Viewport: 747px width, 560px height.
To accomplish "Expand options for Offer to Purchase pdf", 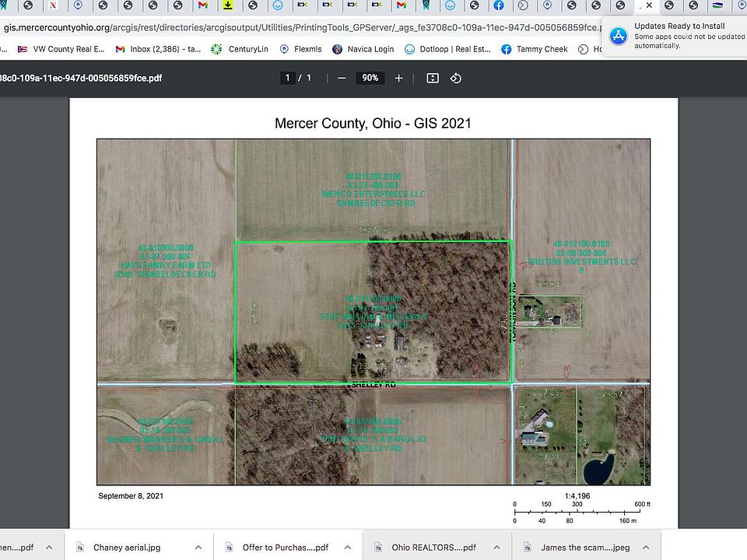I will [349, 548].
